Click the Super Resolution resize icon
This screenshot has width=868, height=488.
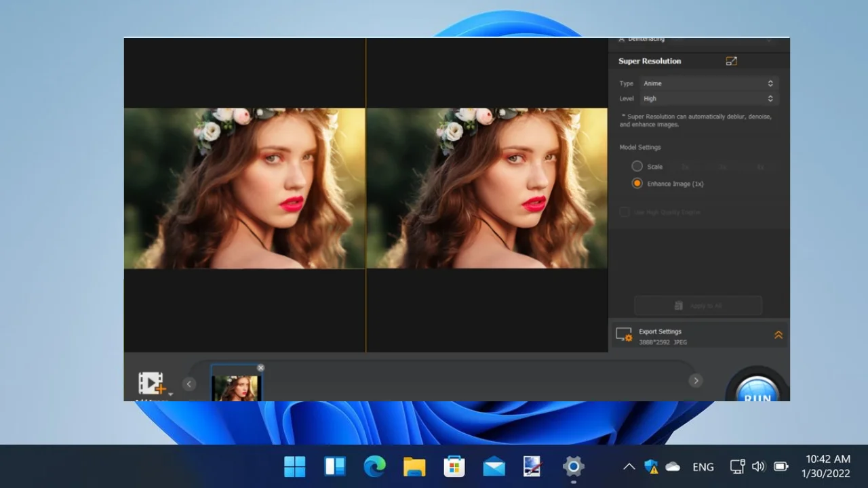tap(731, 61)
